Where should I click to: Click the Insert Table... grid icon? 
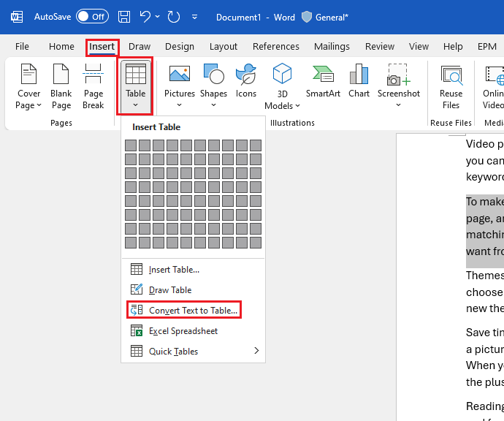(x=137, y=269)
